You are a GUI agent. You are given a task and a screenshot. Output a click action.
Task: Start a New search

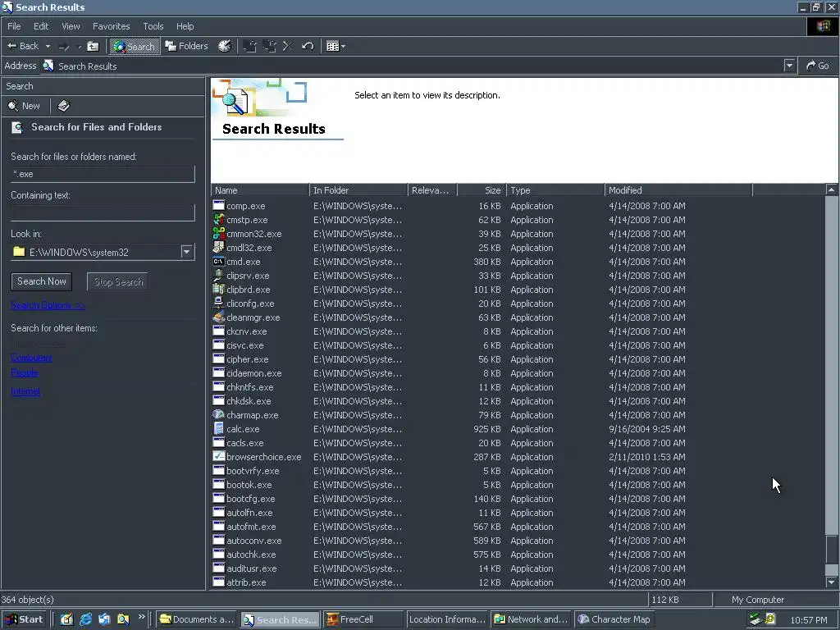(24, 106)
